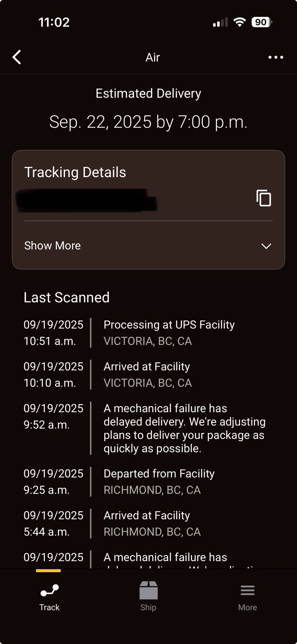Tap the redacted tracking number

pos(86,200)
